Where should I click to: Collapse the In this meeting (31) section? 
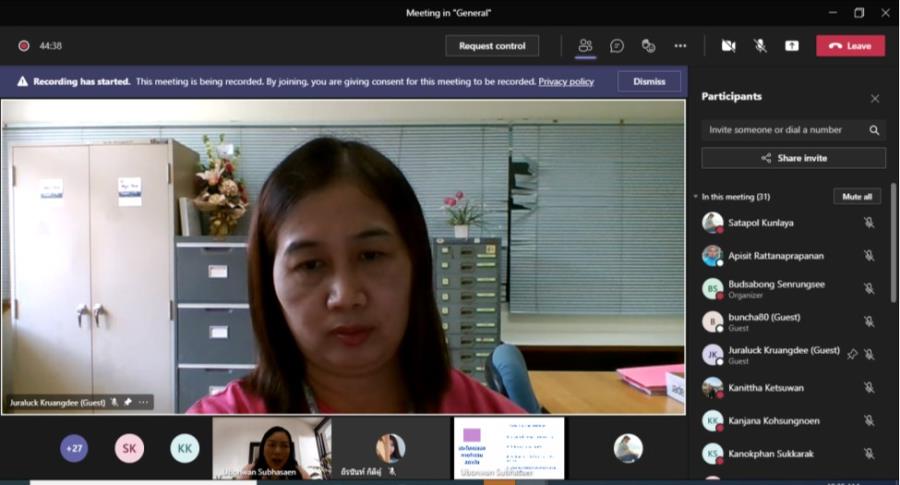(x=696, y=197)
